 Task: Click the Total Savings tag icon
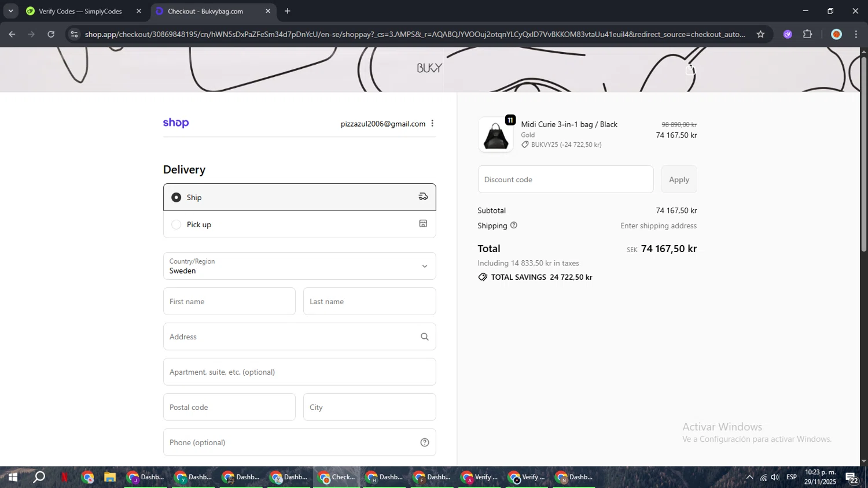point(483,277)
